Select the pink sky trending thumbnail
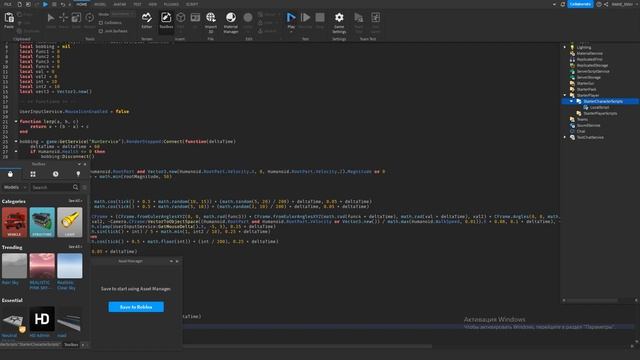Image resolution: width=640 pixels, height=360 pixels. pos(42,266)
